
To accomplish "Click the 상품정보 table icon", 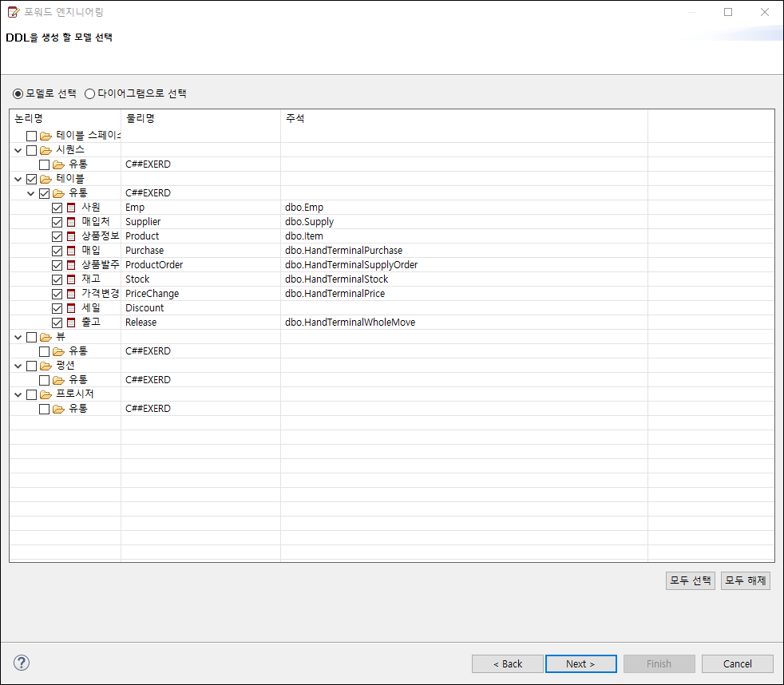I will tap(71, 236).
